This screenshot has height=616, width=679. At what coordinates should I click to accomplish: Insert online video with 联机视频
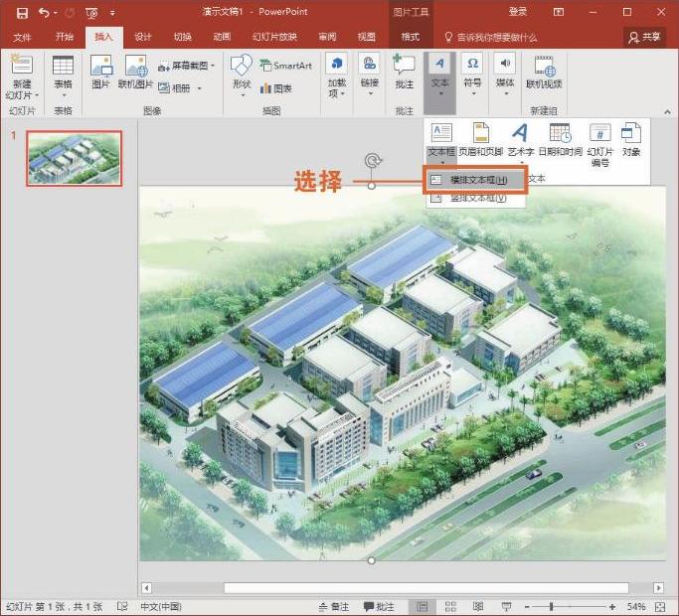(544, 72)
